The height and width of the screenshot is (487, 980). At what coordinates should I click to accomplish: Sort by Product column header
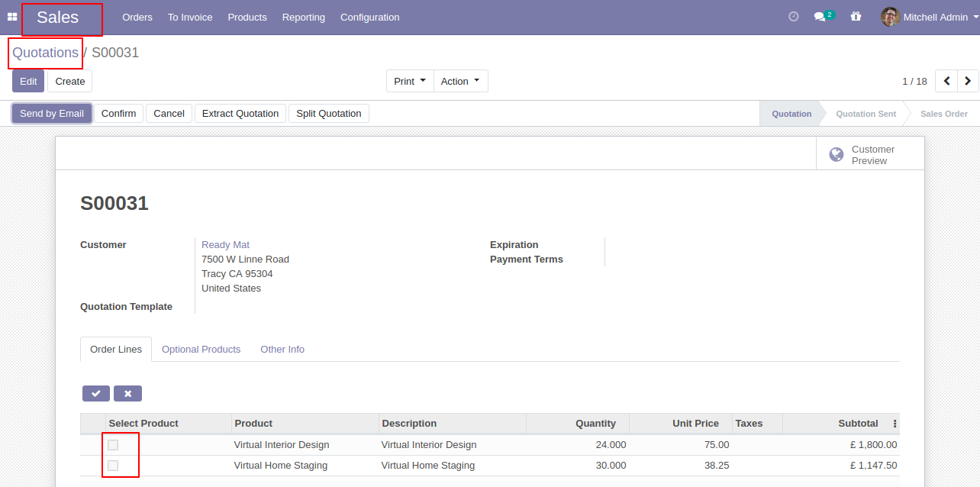point(305,424)
